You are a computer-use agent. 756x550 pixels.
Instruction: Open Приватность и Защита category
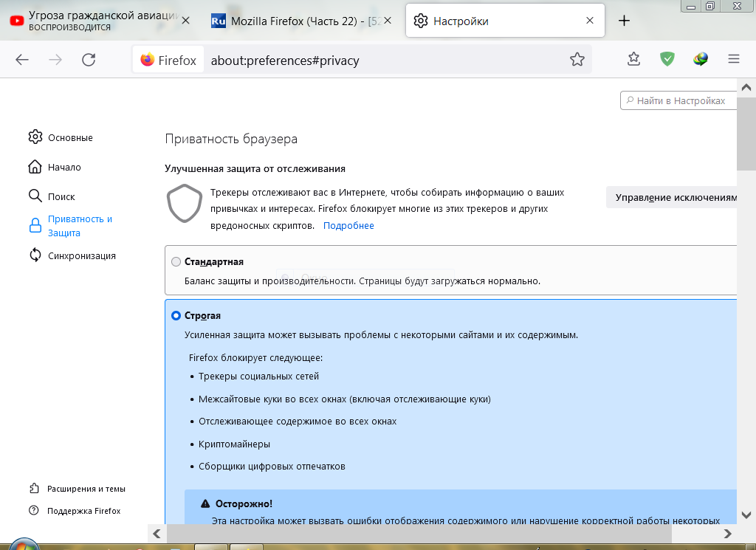pyautogui.click(x=70, y=226)
